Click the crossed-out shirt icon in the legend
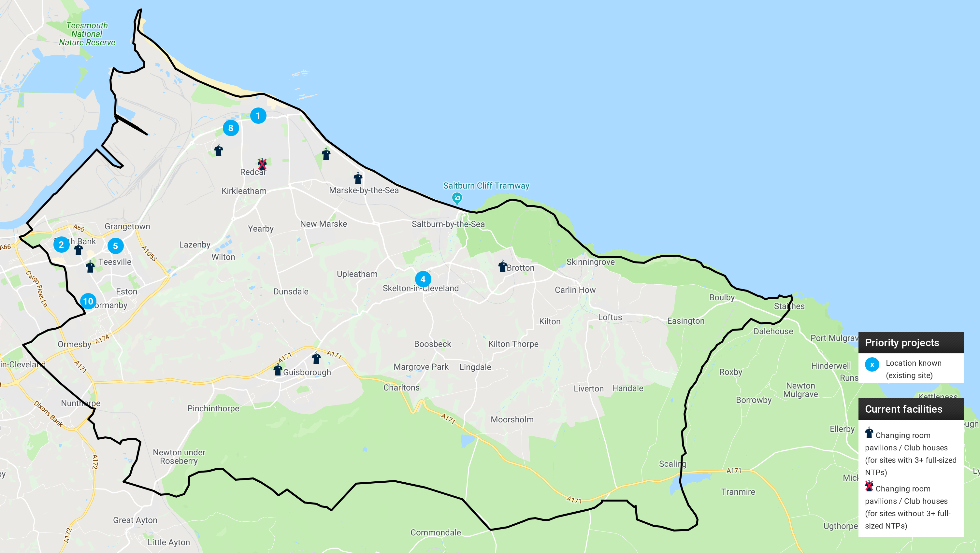 tap(869, 486)
